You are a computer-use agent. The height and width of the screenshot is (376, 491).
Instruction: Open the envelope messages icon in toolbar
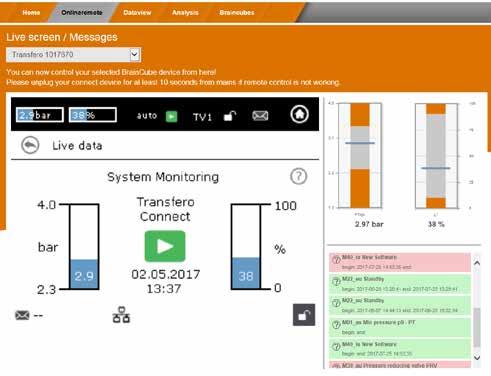(x=260, y=116)
